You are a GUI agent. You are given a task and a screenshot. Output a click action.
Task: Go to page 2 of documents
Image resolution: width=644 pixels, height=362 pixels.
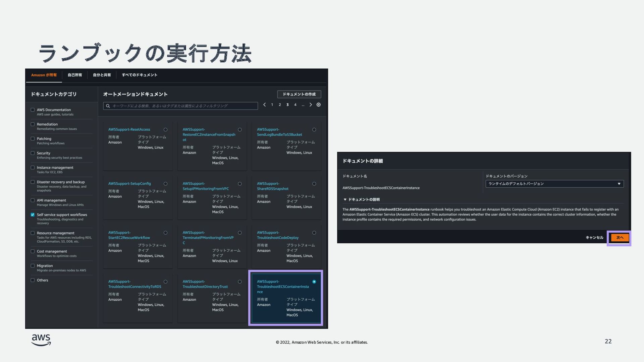point(280,105)
